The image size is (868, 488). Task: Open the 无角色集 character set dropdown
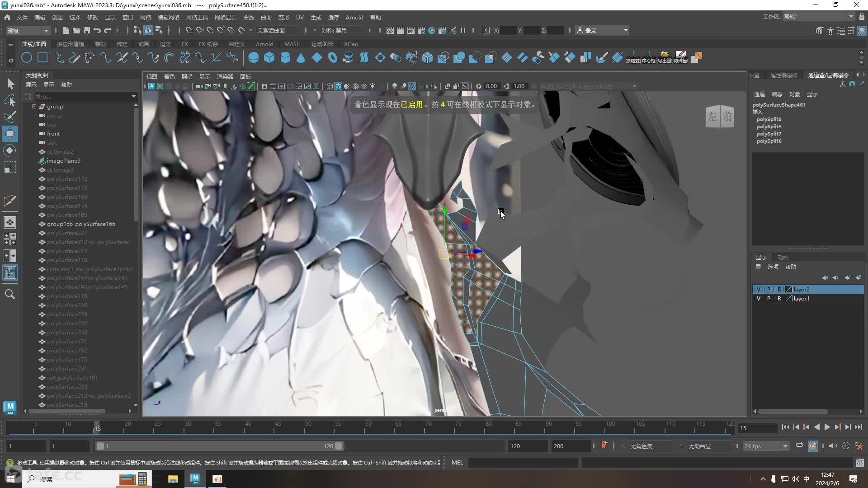tap(623, 446)
